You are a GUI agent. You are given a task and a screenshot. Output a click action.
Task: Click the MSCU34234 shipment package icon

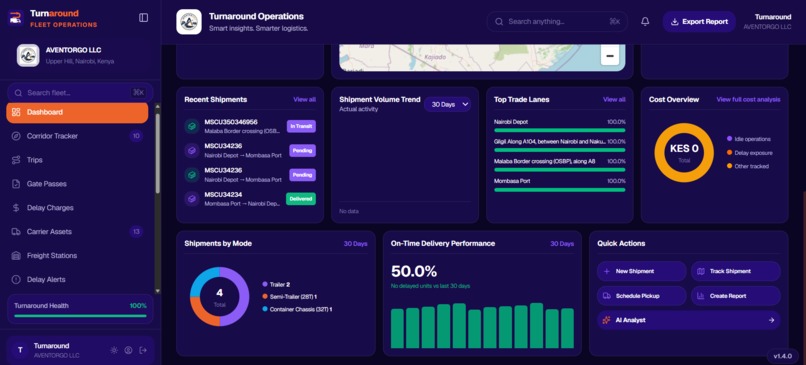coord(192,198)
